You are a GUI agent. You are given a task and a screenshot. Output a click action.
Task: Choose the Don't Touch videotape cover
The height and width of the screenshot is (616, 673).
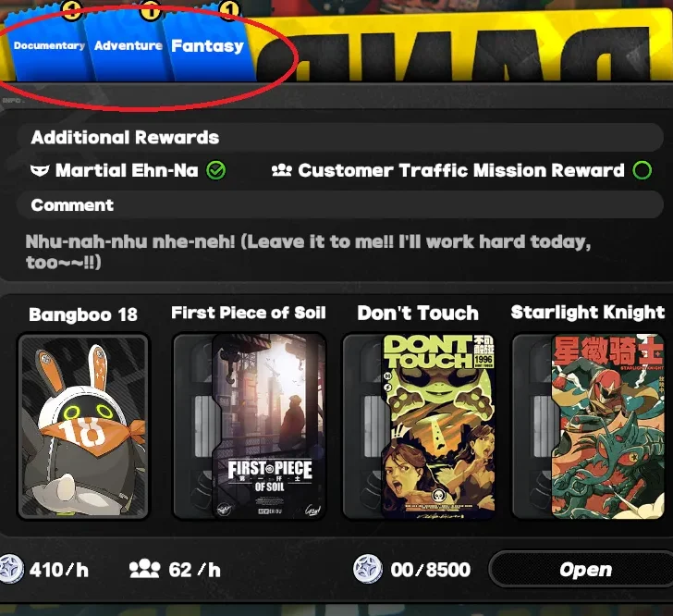(418, 425)
